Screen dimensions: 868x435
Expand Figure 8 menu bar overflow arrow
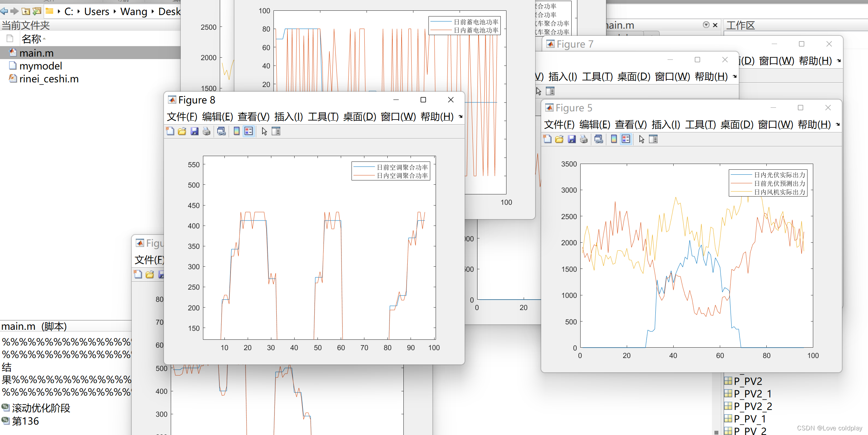pos(461,117)
